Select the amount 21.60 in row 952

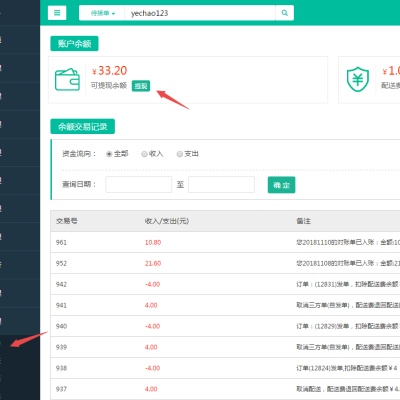(153, 263)
